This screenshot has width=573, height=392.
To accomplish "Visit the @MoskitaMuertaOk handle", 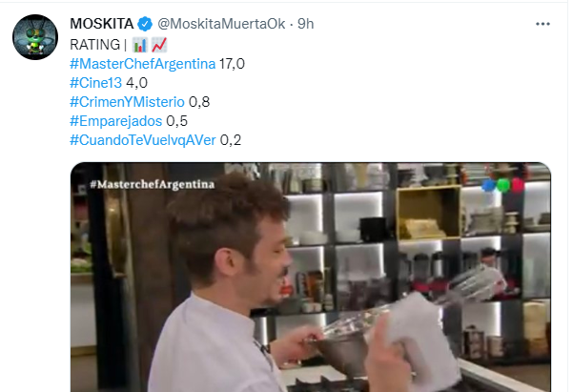I will (x=221, y=24).
